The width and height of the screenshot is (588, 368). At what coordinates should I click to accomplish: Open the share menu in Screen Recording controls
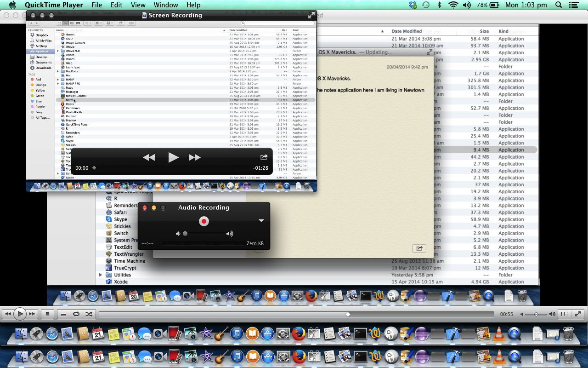[x=264, y=157]
